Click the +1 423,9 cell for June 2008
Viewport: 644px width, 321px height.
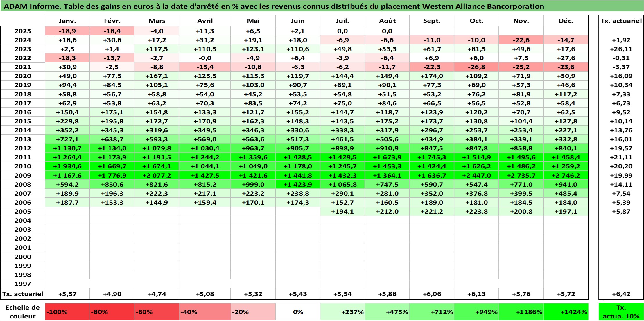298,185
